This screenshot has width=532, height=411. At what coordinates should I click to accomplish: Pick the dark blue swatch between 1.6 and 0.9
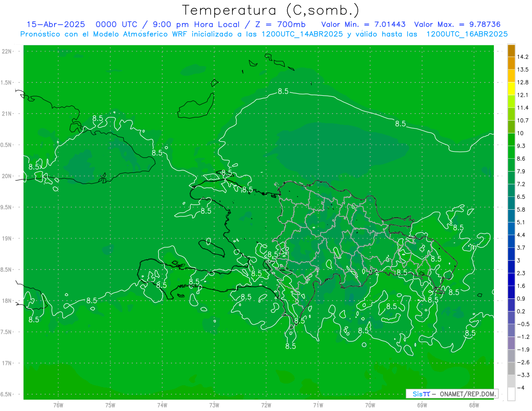tap(511, 292)
